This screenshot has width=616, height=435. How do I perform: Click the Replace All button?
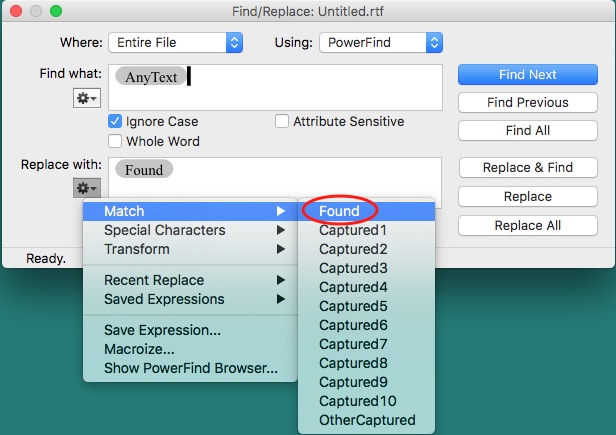[527, 226]
